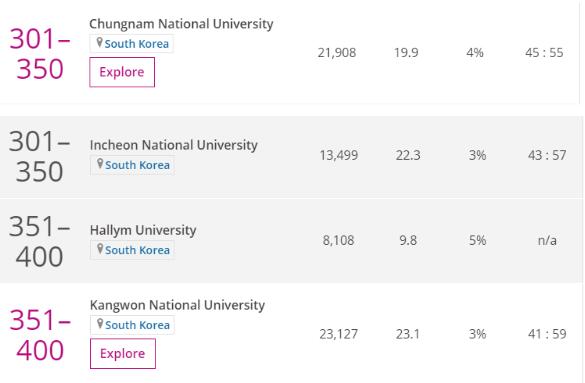
Task: Click Kangwon's 351–400 rank number
Action: [x=40, y=335]
